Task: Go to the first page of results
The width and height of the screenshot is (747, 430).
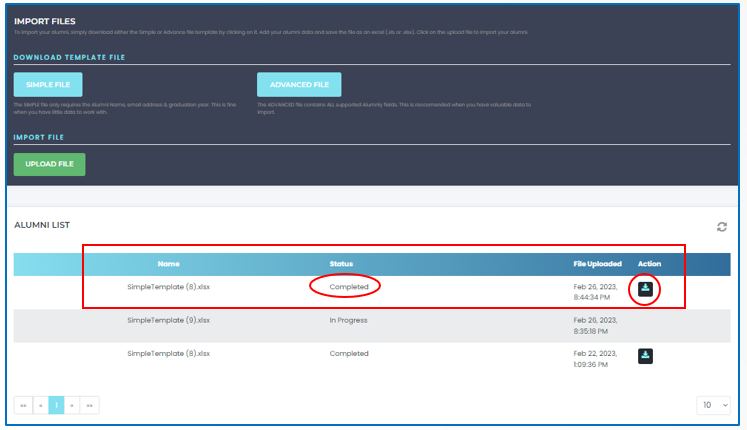Action: 23,405
